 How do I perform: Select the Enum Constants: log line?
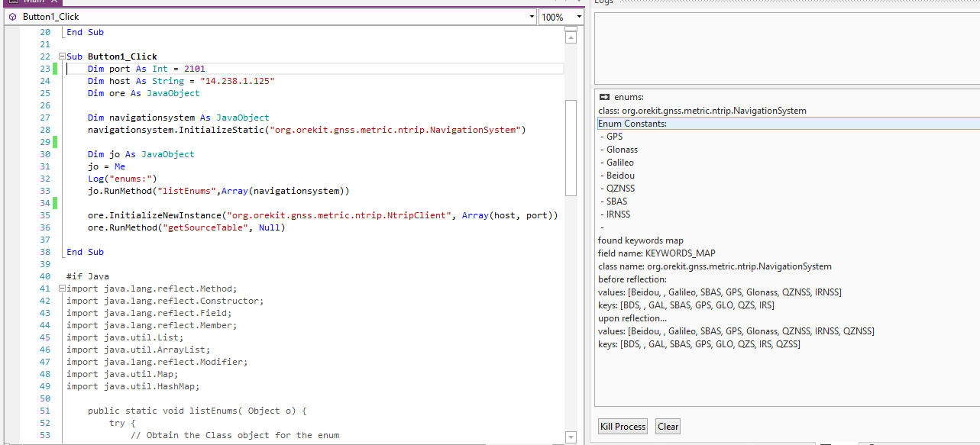(x=632, y=124)
